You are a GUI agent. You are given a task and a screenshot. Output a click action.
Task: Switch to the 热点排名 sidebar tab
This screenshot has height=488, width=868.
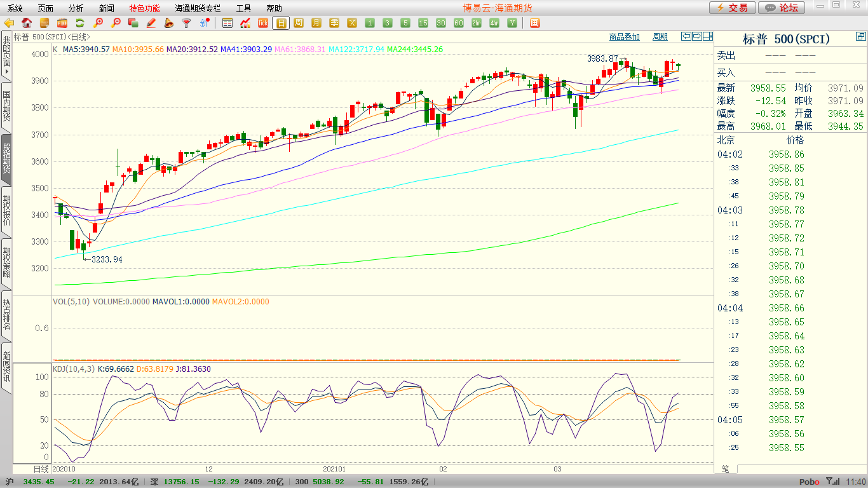[6, 315]
